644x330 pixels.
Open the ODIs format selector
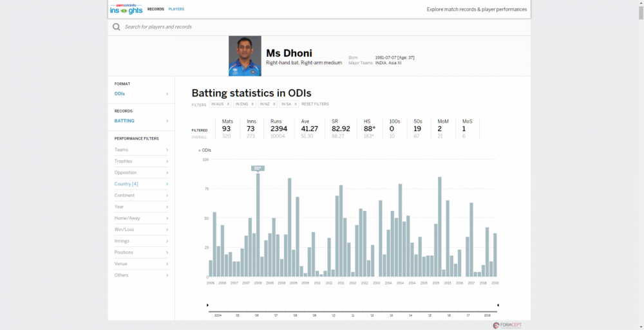[141, 93]
